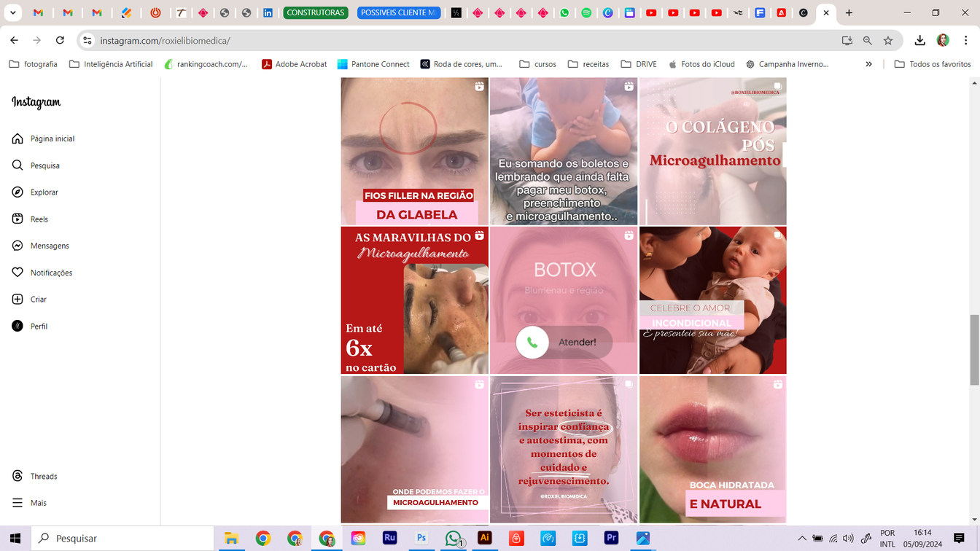Open the Explorar compass icon

click(x=18, y=192)
